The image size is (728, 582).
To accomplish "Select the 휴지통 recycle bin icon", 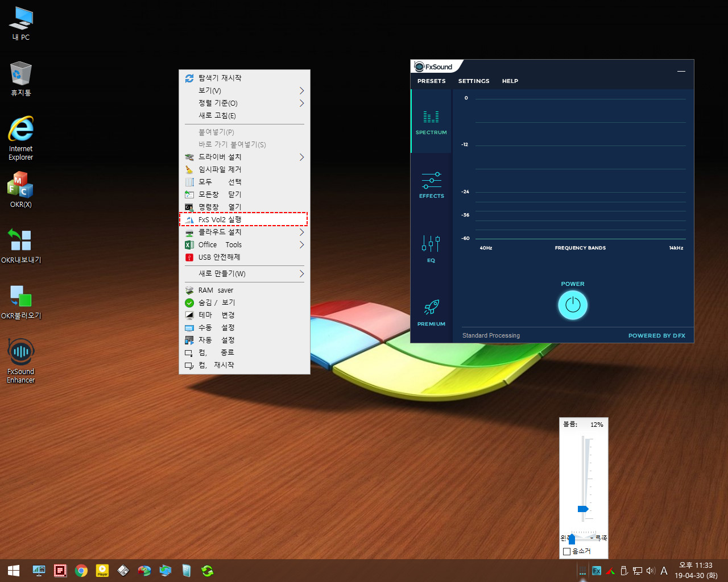I will [21, 79].
